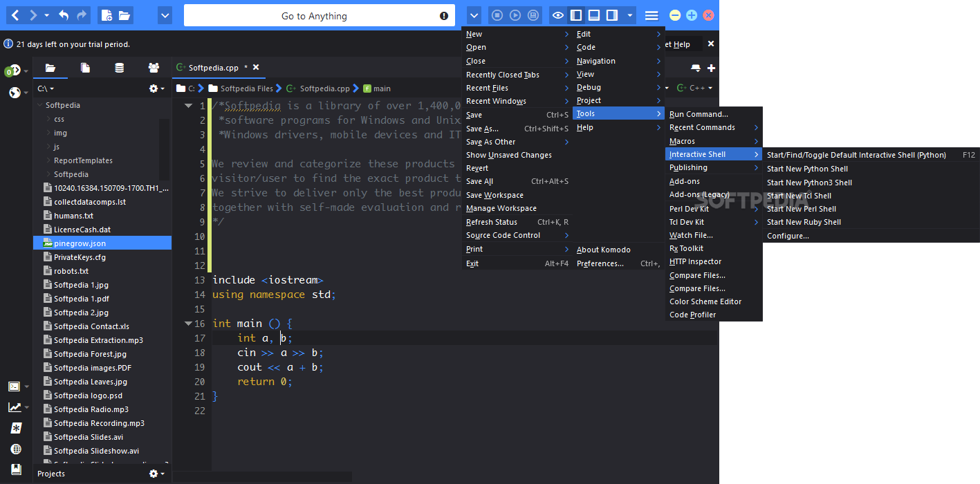The width and height of the screenshot is (980, 484).
Task: Expand the dropdown right of Go to Anything
Action: point(474,15)
